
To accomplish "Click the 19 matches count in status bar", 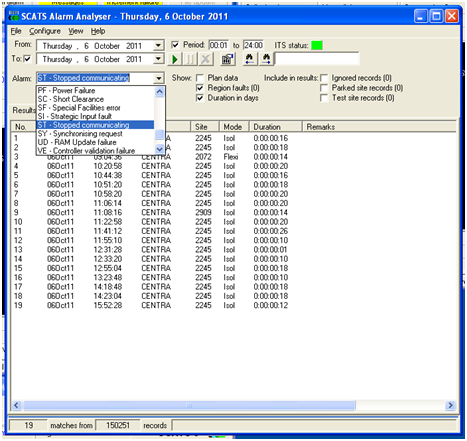I will tap(29, 426).
